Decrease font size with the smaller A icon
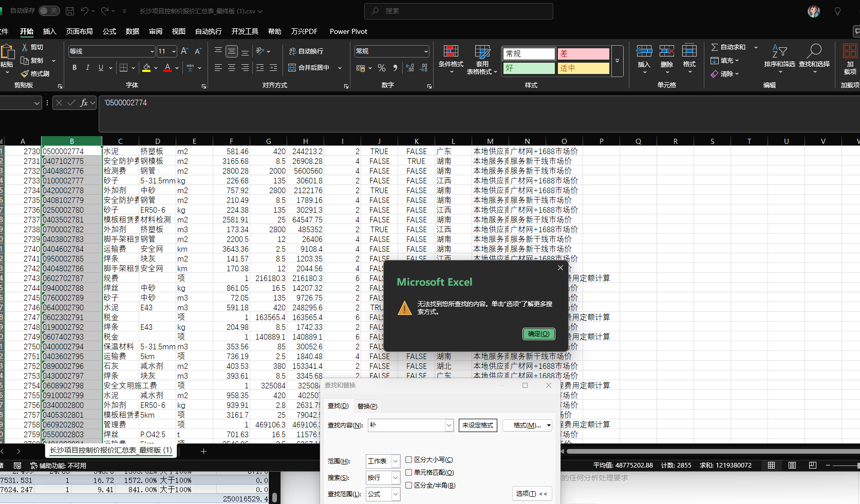Viewport: 860px width, 504px height. (198, 51)
